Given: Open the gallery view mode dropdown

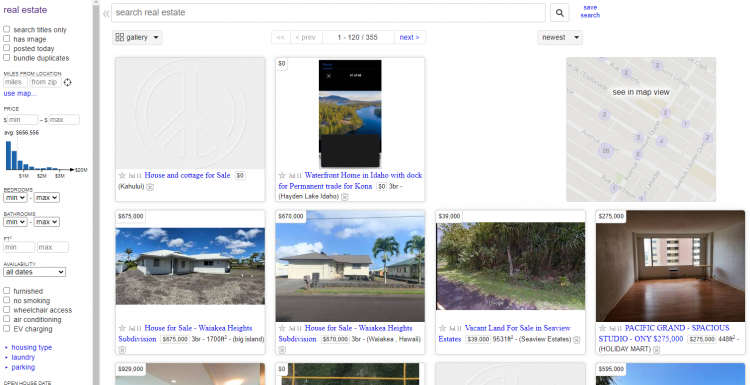Looking at the screenshot, I should pos(137,37).
